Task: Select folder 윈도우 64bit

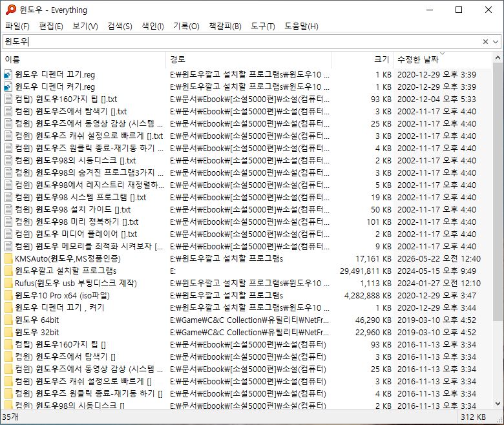Action: coord(37,320)
